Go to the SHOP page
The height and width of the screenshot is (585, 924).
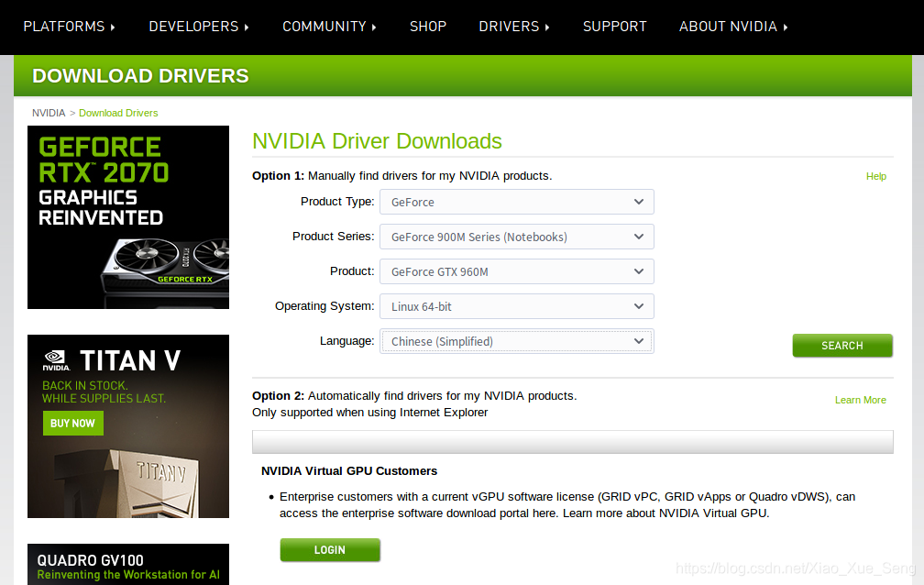(428, 27)
